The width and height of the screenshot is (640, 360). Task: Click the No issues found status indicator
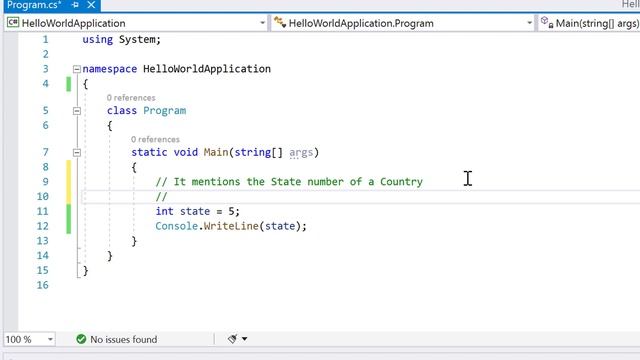116,339
